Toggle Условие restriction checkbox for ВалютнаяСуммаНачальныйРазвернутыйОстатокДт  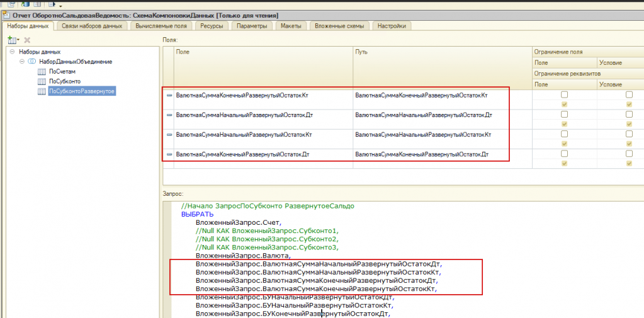coord(628,115)
